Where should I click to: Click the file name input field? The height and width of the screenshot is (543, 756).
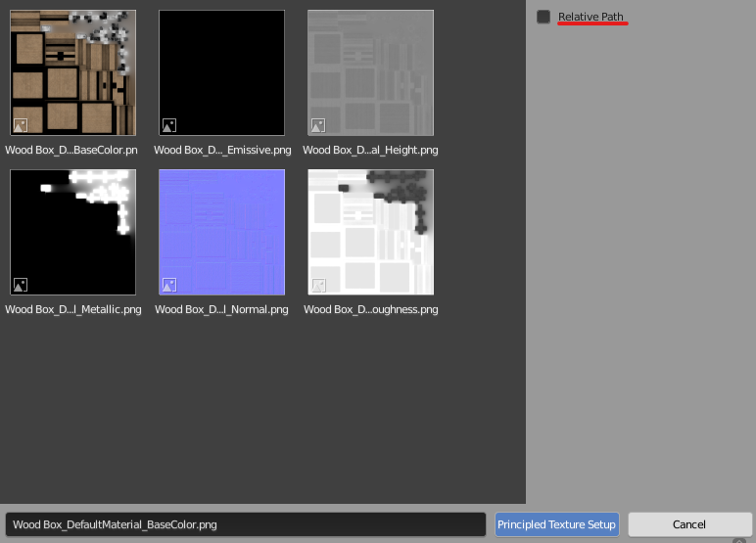[246, 524]
